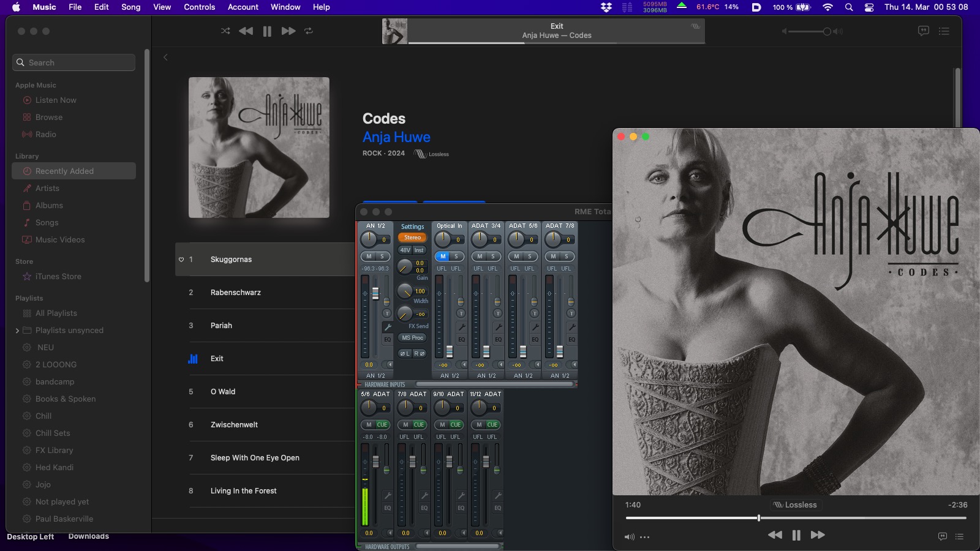Click heart icon next to Skuggornas
This screenshot has width=980, height=551.
(181, 260)
